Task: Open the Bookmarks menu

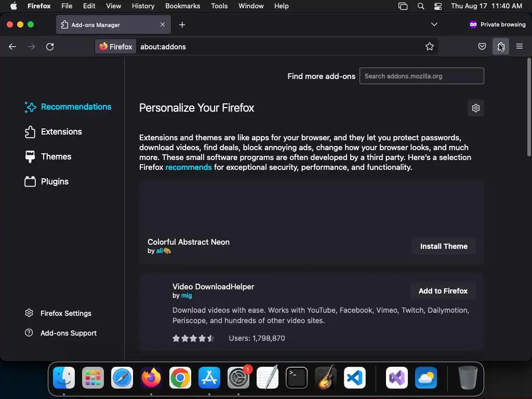Action: click(182, 6)
